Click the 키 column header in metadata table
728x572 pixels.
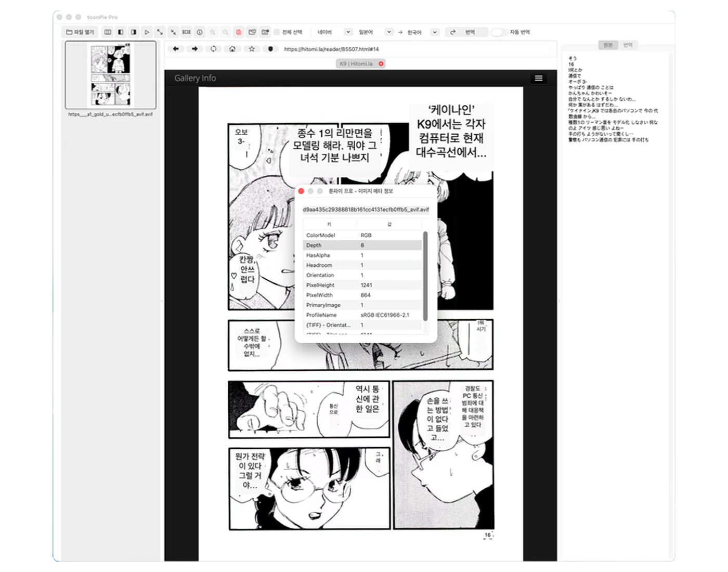click(329, 224)
